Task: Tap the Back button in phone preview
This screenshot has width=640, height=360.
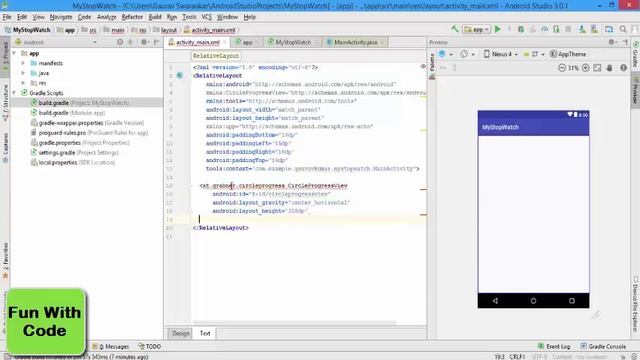Action: pyautogui.click(x=495, y=301)
